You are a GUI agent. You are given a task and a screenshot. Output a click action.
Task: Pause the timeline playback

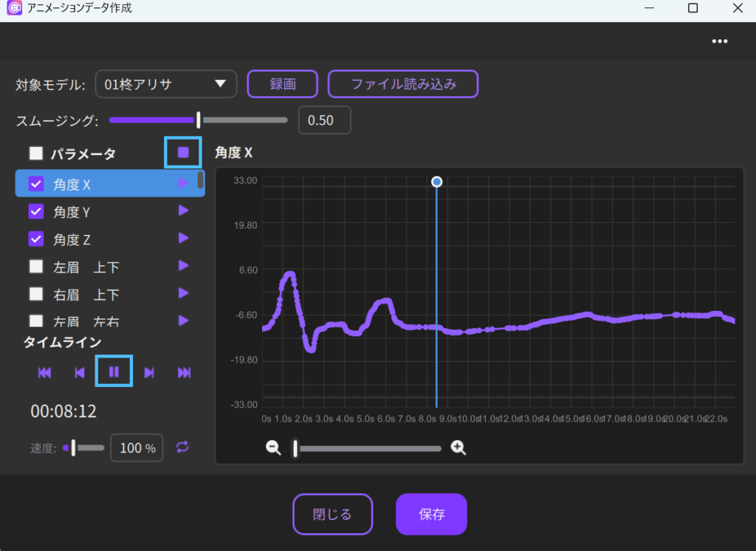[114, 372]
